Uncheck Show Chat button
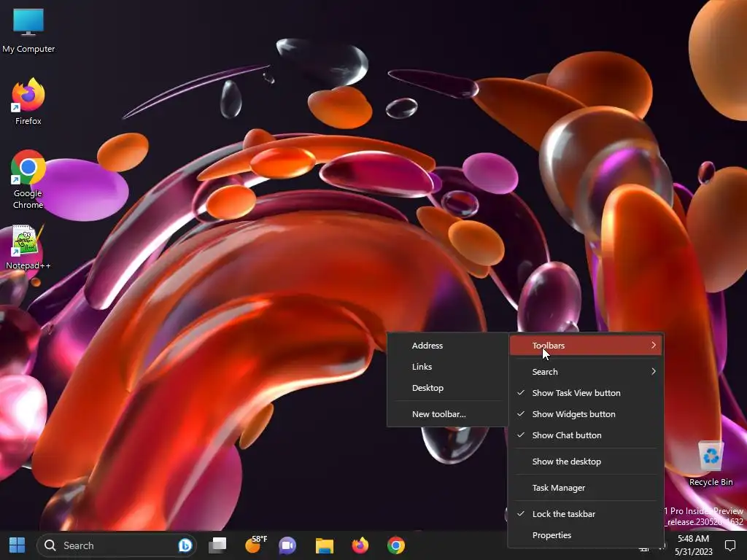Screen dimensions: 747x560 point(587,435)
